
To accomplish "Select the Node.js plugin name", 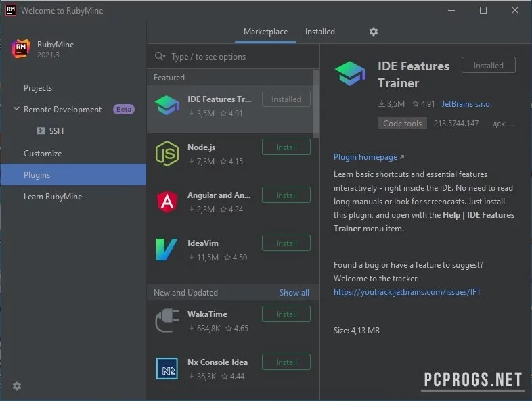I will 201,147.
